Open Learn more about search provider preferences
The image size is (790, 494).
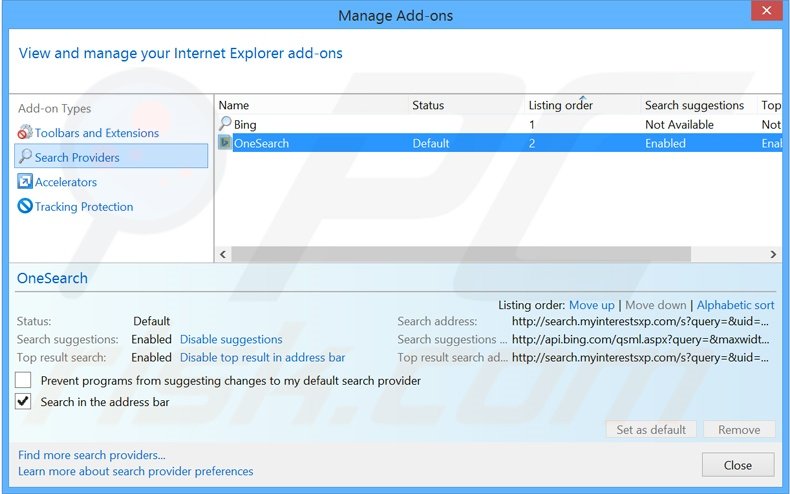[x=136, y=471]
